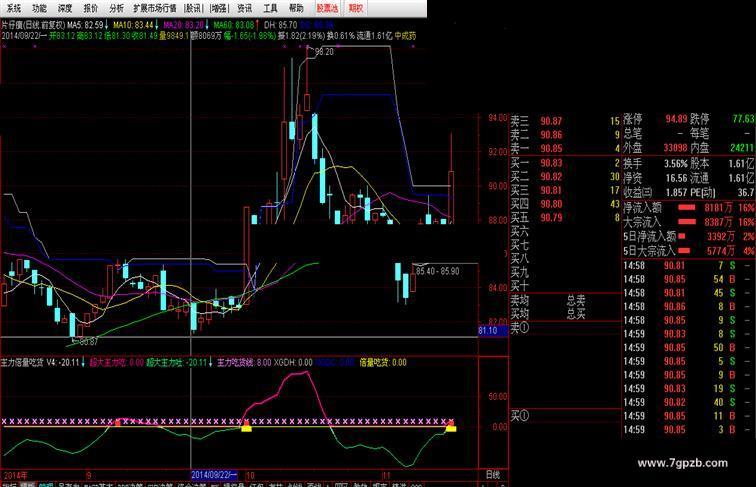The height and width of the screenshot is (487, 756).
Task: Click the red 股票池 button
Action: pos(327,8)
